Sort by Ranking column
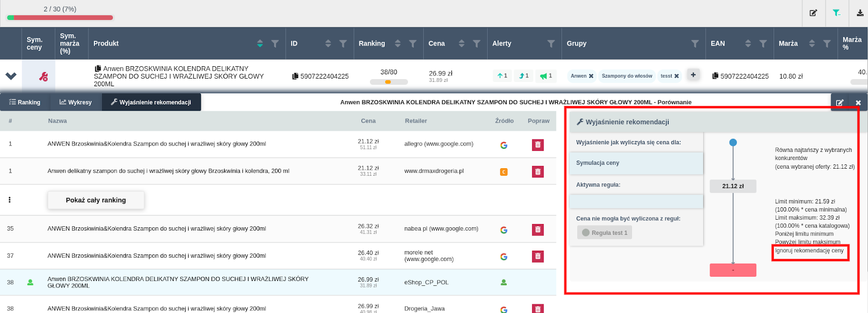Screen dimensions: 868x313 pos(398,43)
